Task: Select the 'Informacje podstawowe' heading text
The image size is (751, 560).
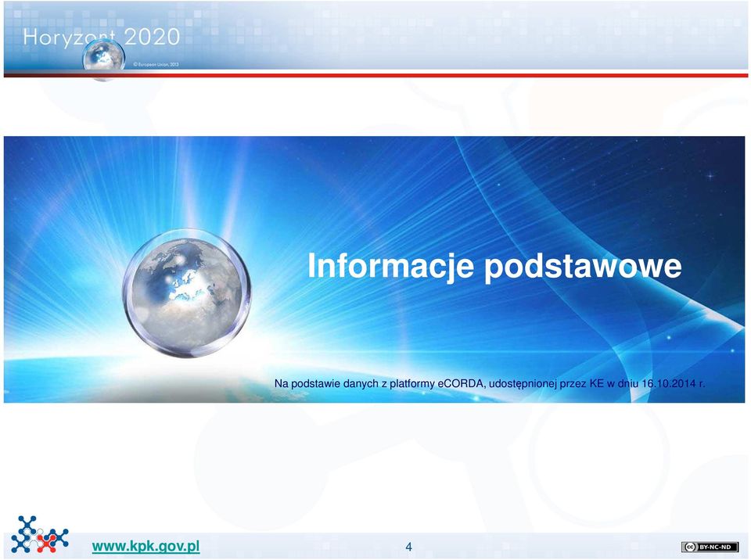Action: click(494, 266)
